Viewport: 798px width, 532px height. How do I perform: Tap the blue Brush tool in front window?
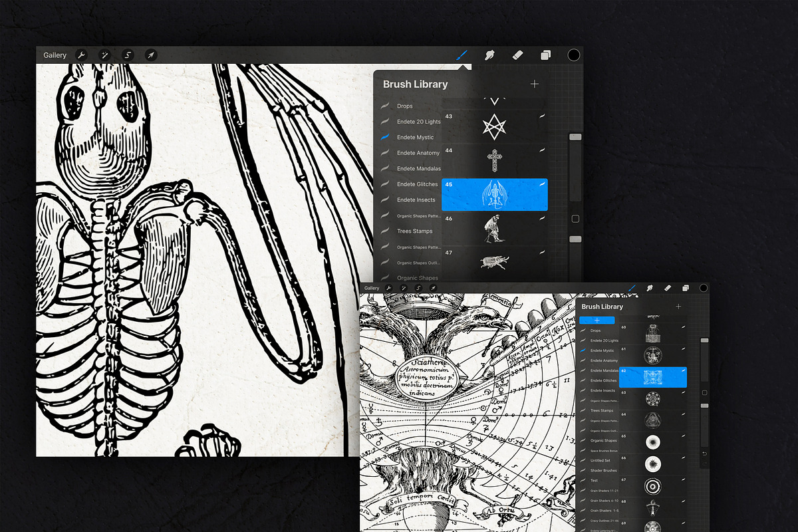pyautogui.click(x=632, y=288)
